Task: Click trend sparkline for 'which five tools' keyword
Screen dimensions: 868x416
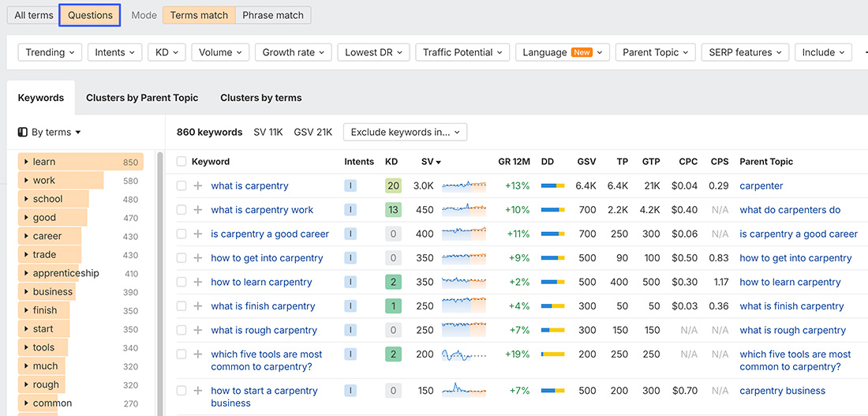Action: [x=464, y=354]
